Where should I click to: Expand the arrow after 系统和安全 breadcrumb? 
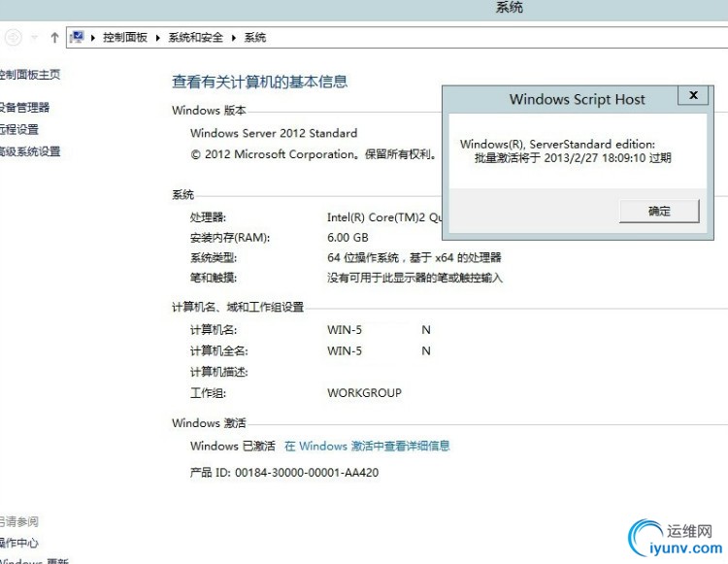point(234,38)
